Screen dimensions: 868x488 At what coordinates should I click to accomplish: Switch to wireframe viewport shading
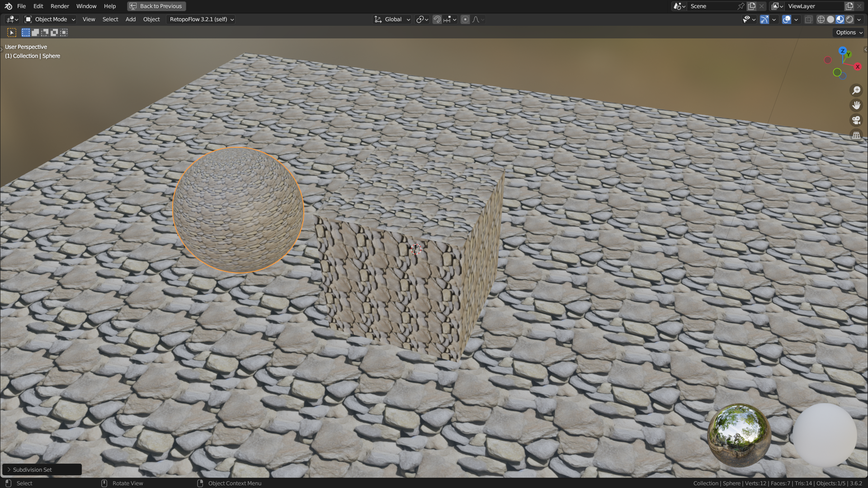pos(821,19)
